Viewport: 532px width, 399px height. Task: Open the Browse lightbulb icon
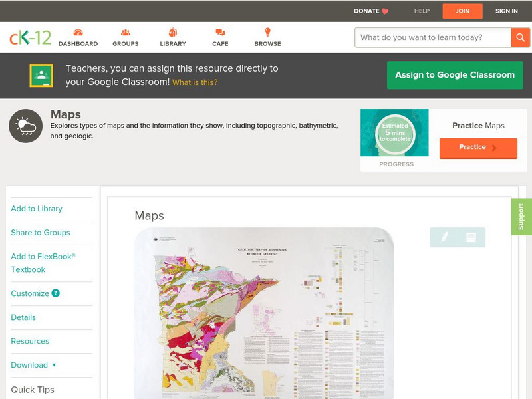pyautogui.click(x=267, y=32)
